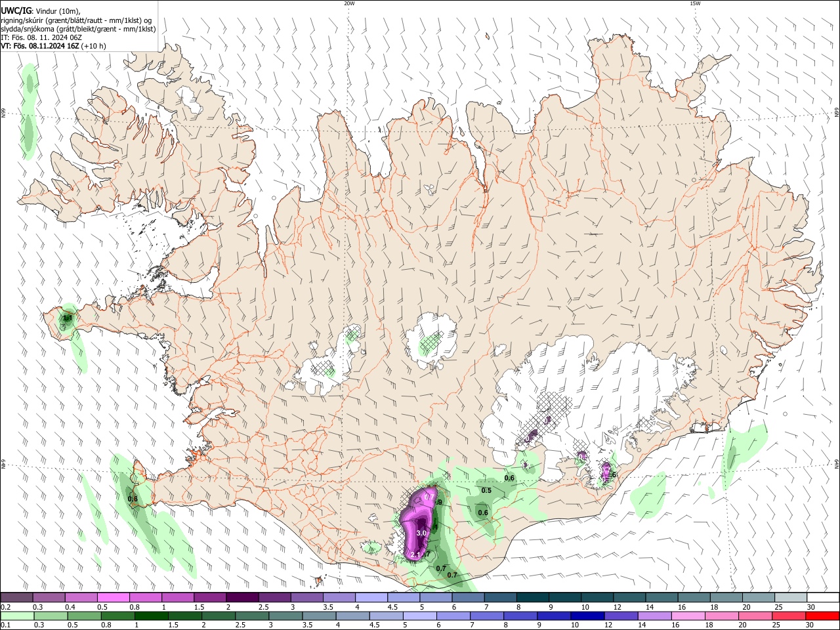This screenshot has width=840, height=630.
Task: Pick the medium green 0.5 swatch in lower legend
Action: pyautogui.click(x=84, y=616)
